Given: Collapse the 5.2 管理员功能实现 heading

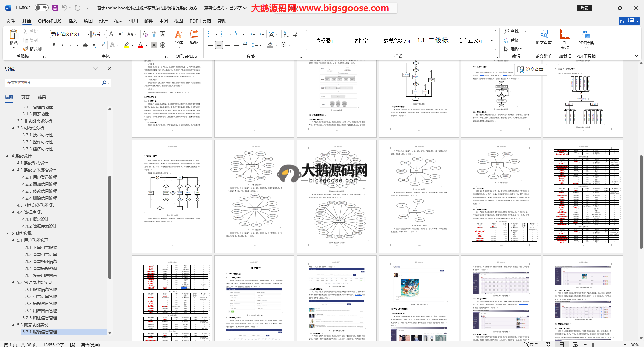Looking at the screenshot, I should 13,283.
